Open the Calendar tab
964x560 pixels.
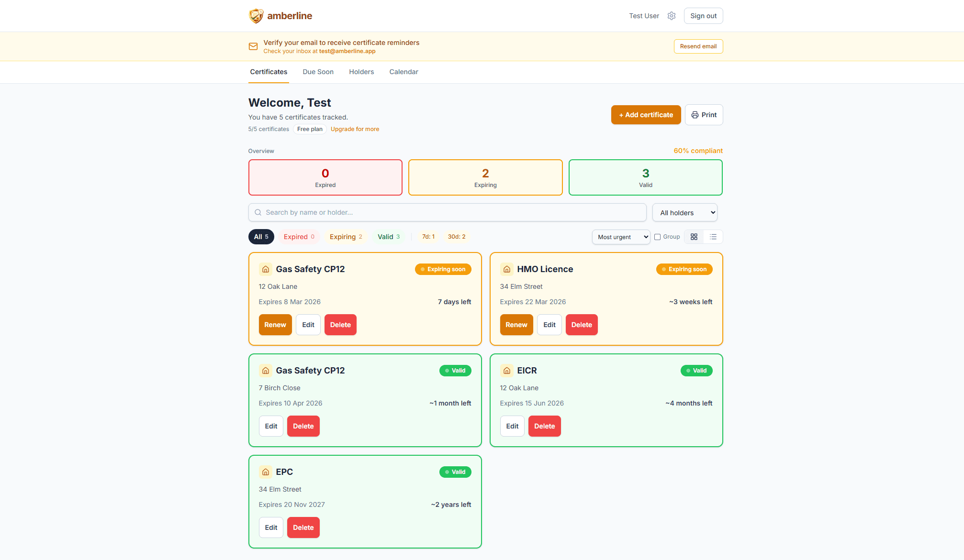click(x=404, y=72)
